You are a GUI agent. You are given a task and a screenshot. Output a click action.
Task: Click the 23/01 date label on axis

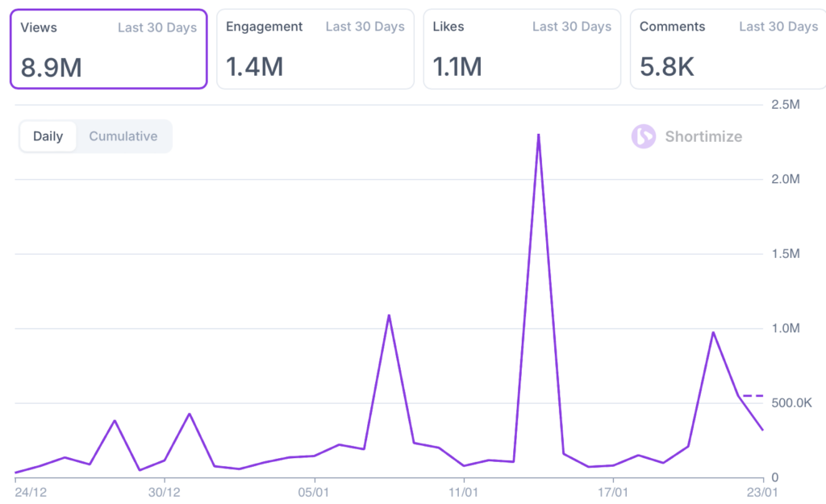pyautogui.click(x=762, y=490)
